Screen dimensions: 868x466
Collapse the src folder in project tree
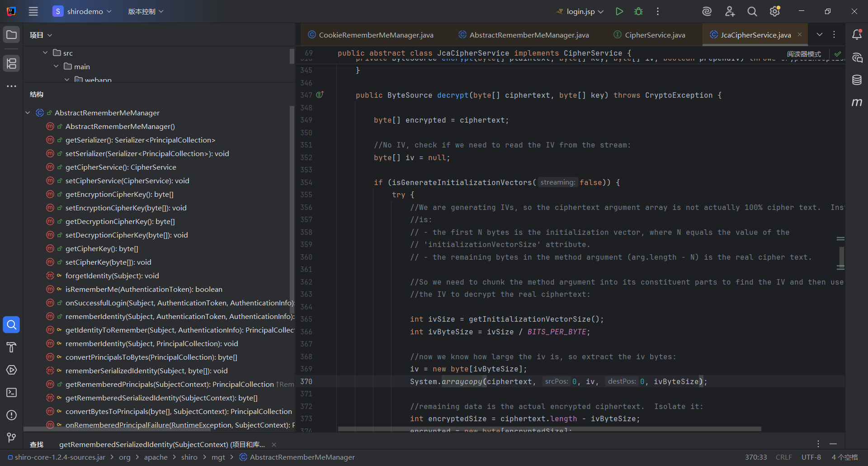pyautogui.click(x=45, y=53)
